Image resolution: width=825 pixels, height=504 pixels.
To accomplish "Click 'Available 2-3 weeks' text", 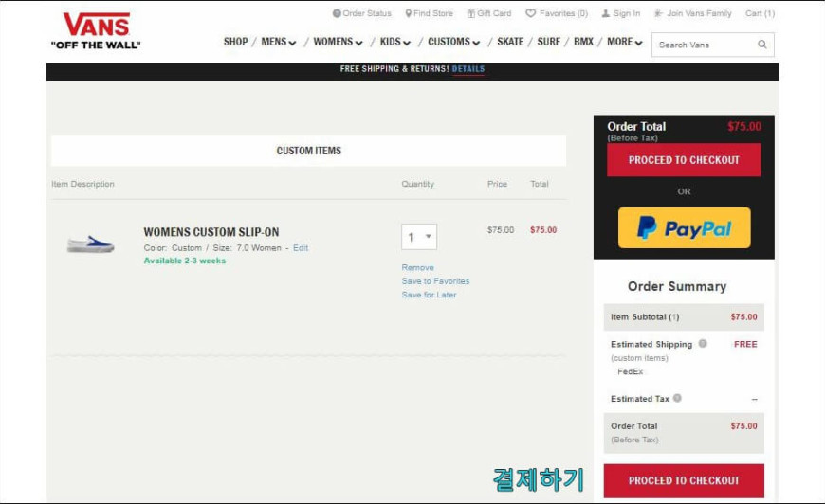I will pos(185,261).
